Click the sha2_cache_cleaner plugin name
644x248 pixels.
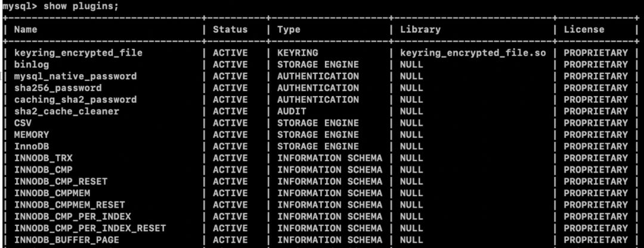67,111
